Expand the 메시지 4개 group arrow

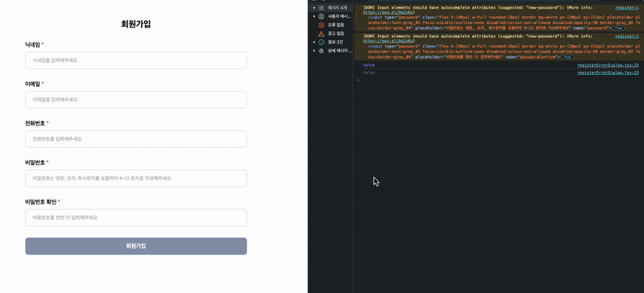click(314, 8)
